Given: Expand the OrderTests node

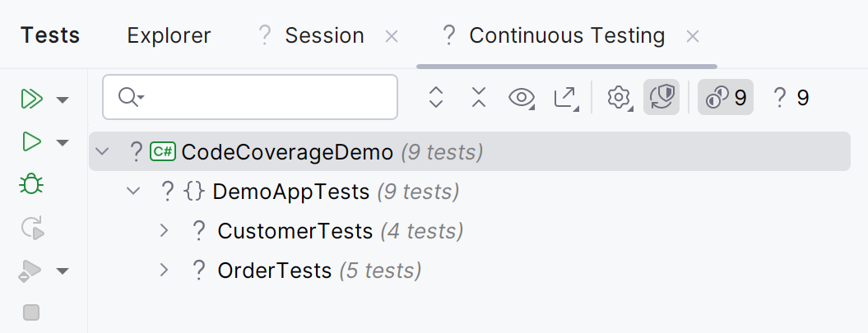Looking at the screenshot, I should (x=164, y=270).
